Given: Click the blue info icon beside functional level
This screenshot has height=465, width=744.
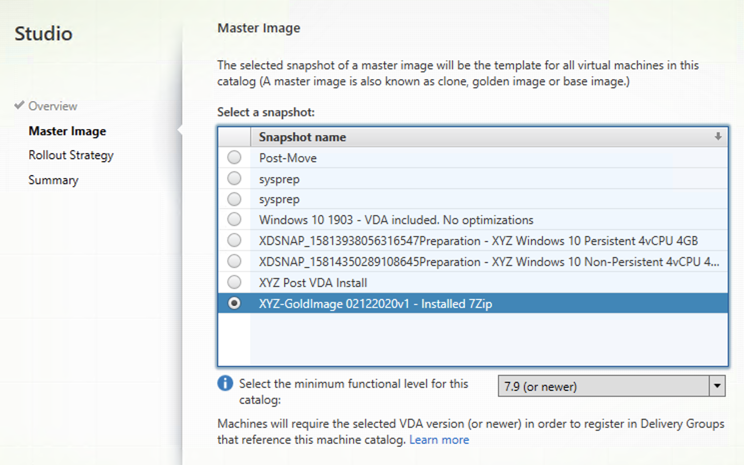Looking at the screenshot, I should point(225,383).
